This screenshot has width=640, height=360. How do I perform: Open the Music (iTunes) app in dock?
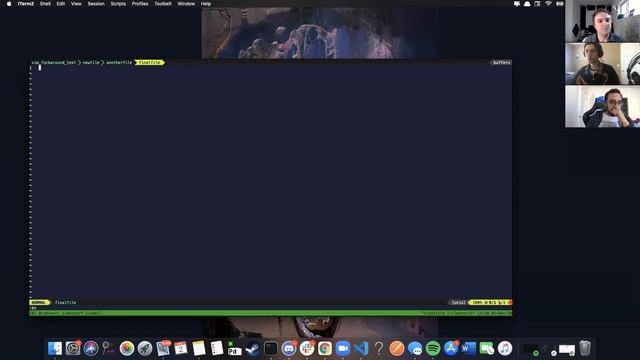click(x=505, y=348)
